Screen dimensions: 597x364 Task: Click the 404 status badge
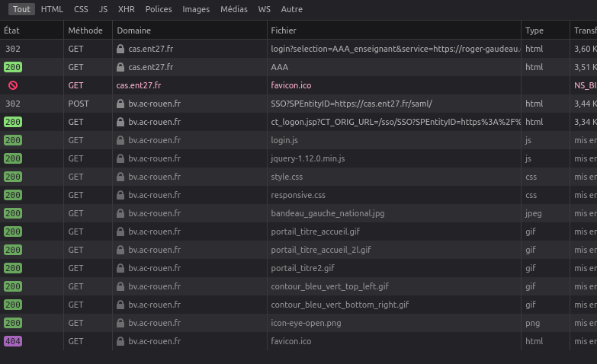[x=13, y=341]
